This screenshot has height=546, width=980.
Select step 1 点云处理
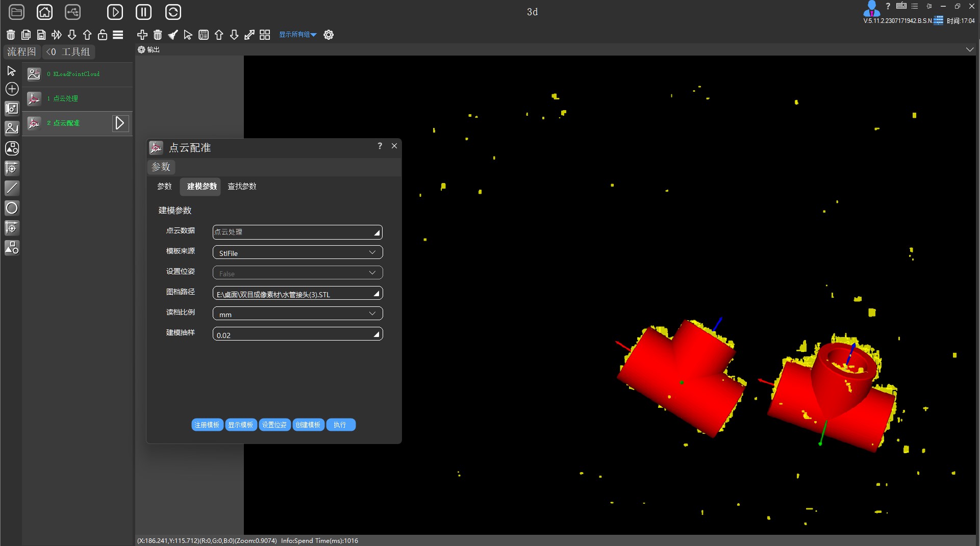click(78, 98)
